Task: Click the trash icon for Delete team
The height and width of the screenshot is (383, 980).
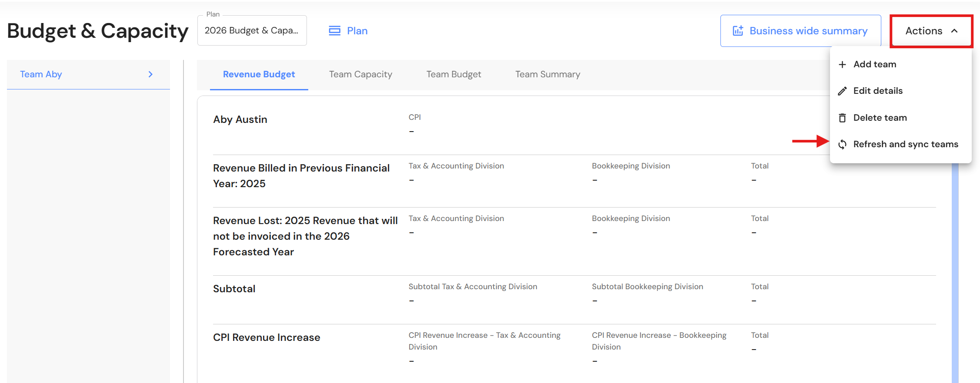Action: pyautogui.click(x=842, y=118)
